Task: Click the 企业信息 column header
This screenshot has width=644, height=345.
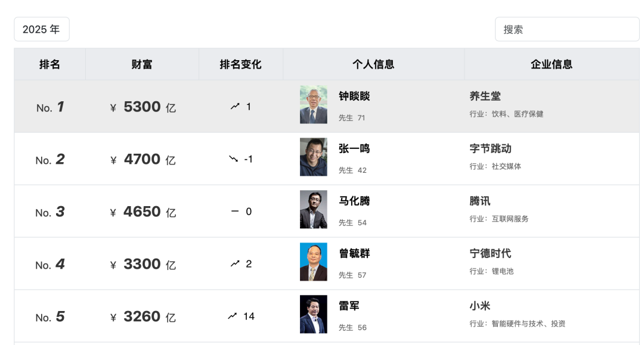Action: [552, 64]
